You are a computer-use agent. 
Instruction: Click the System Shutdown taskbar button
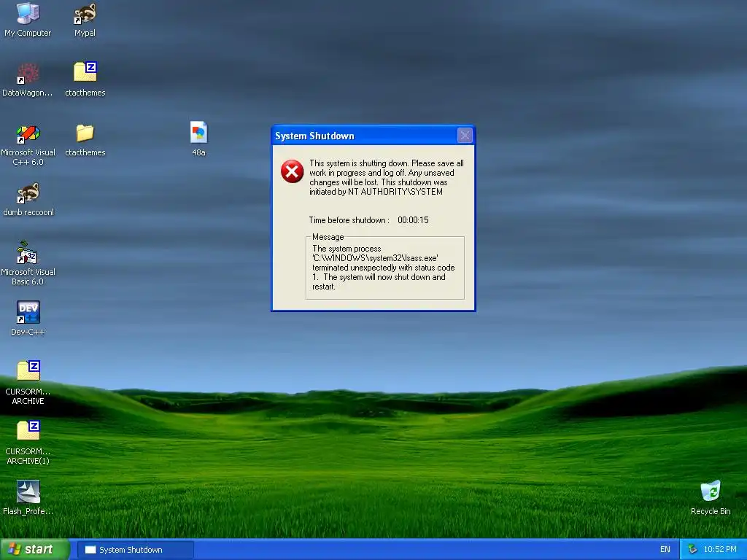pyautogui.click(x=135, y=550)
